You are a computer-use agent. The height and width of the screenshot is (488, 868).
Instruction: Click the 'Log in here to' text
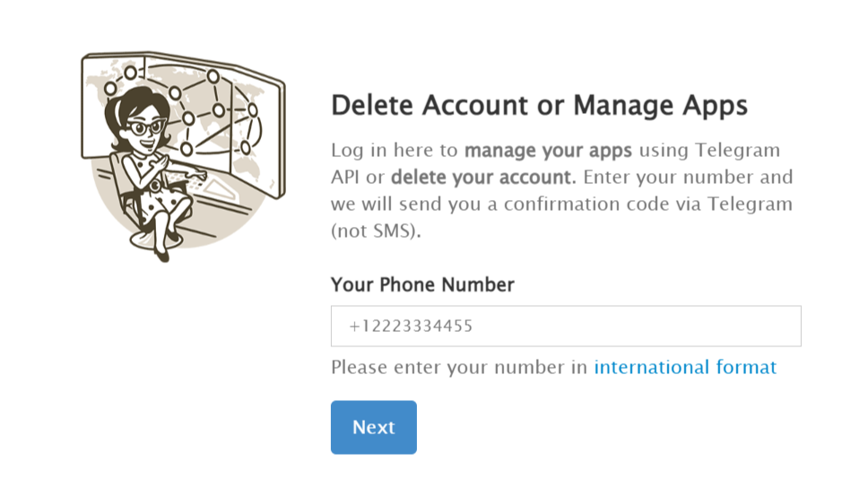coord(395,150)
